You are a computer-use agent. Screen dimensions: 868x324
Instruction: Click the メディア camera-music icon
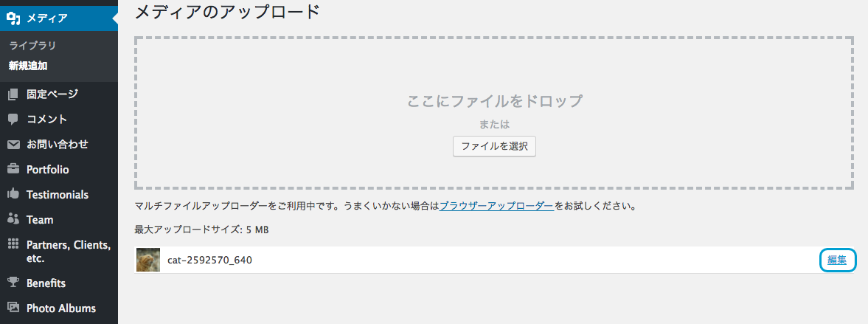(x=13, y=18)
